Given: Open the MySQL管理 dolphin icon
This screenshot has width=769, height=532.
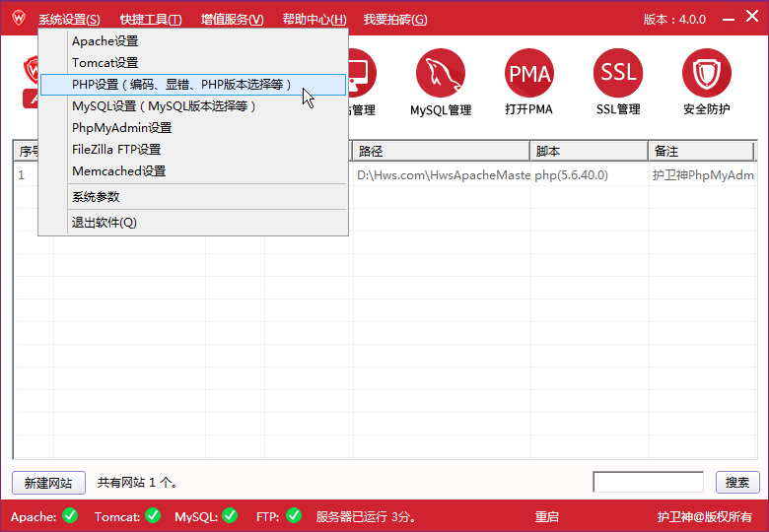Looking at the screenshot, I should (441, 74).
